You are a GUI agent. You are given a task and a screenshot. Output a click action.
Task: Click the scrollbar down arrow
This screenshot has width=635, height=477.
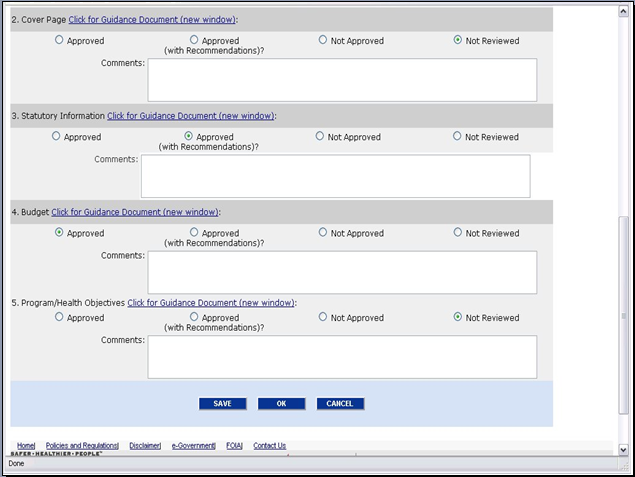point(625,451)
